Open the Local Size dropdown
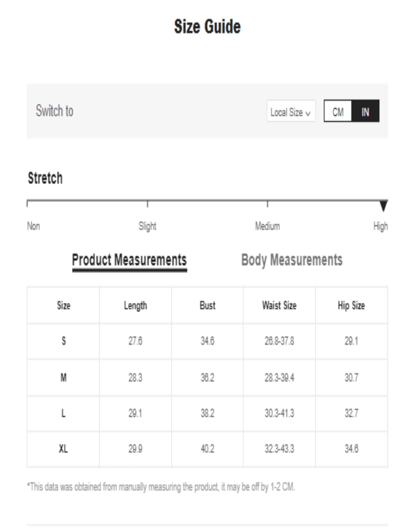Screen dimensions: 399x532 tap(291, 112)
